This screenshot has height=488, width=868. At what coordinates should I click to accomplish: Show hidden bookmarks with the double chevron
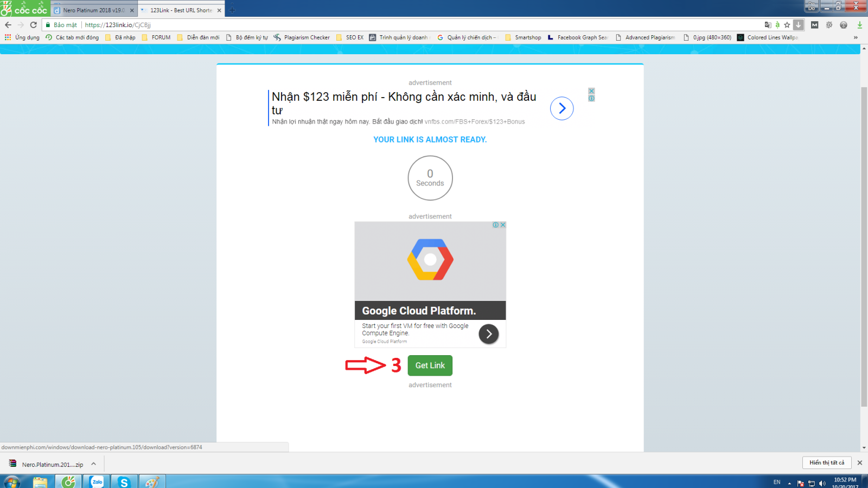(856, 37)
